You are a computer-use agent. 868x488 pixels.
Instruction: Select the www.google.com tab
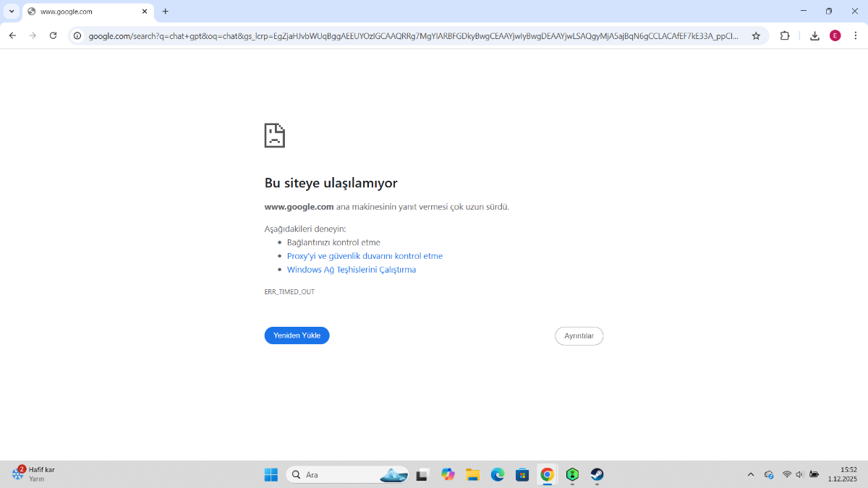tap(88, 12)
